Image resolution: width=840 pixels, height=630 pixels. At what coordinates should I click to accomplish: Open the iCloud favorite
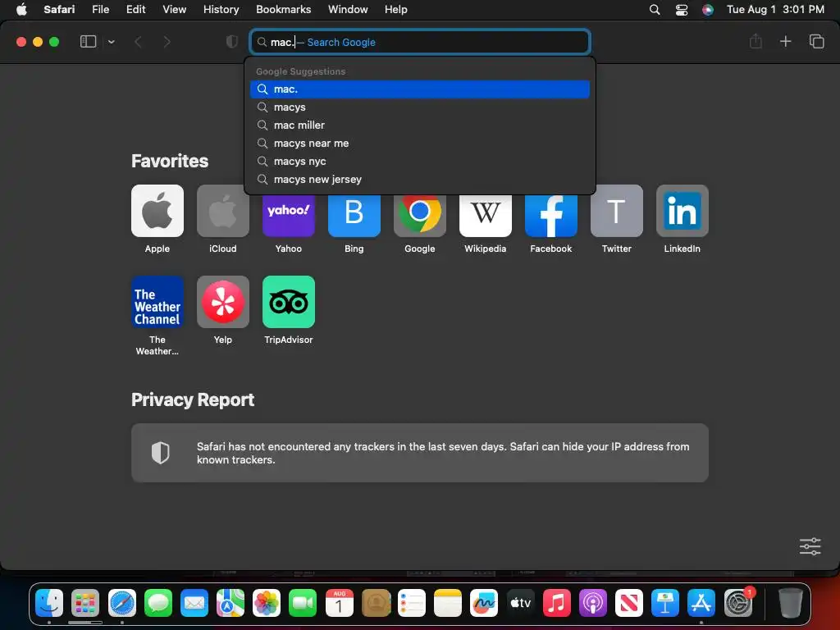coord(223,211)
